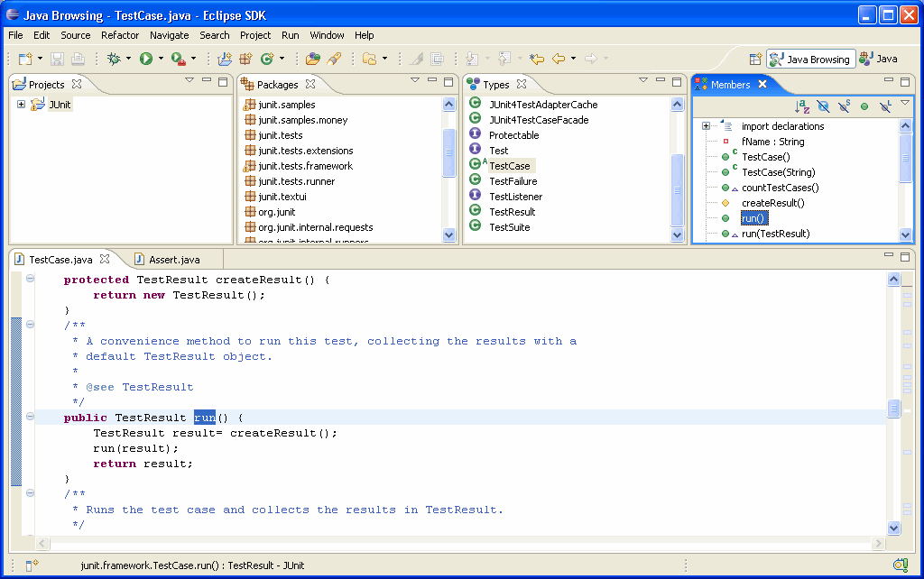Screen dimensions: 924x579
Task: Select countTestCases() in Members
Action: pos(781,188)
